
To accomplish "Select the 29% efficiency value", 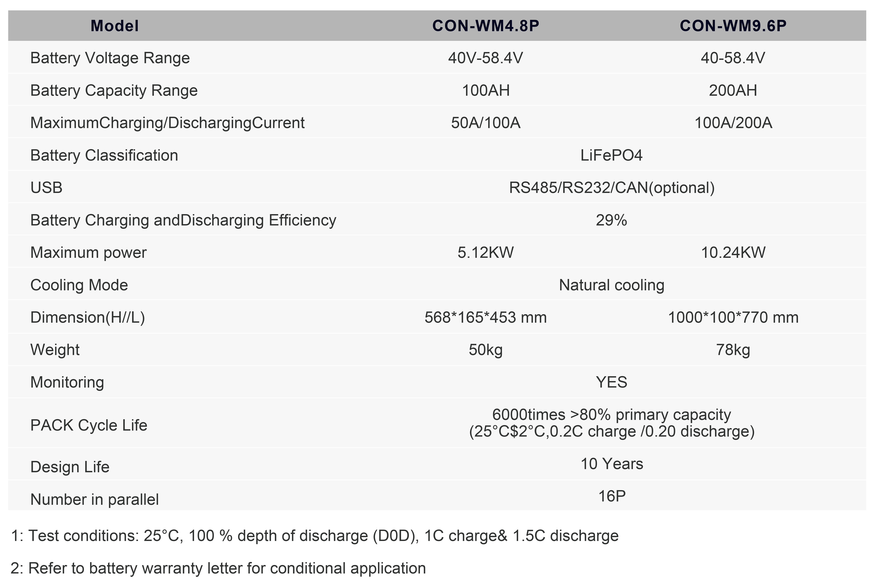I will pos(611,220).
